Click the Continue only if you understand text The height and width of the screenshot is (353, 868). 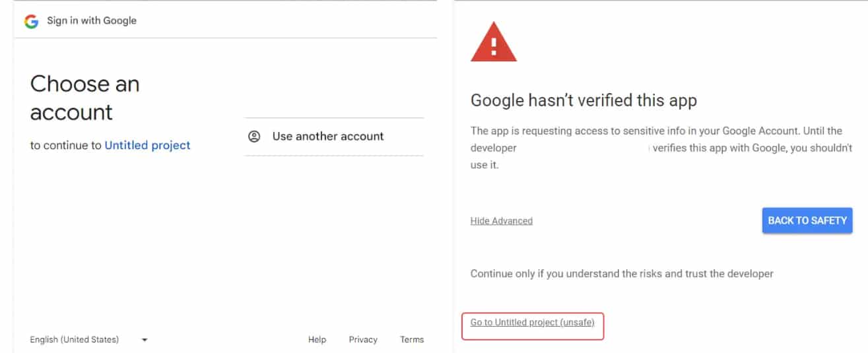(621, 273)
